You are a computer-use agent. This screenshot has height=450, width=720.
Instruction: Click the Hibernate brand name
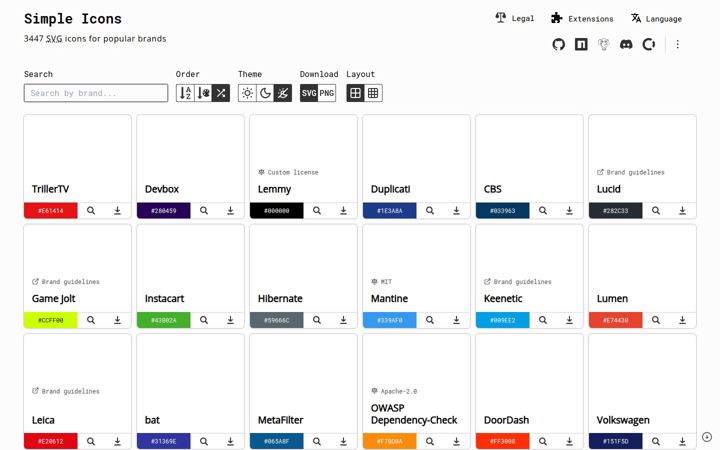(x=280, y=298)
